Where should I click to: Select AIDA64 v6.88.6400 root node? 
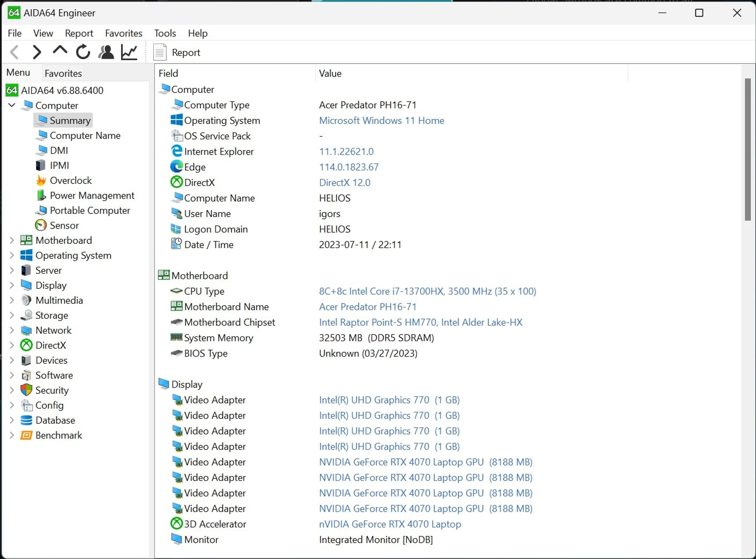62,90
